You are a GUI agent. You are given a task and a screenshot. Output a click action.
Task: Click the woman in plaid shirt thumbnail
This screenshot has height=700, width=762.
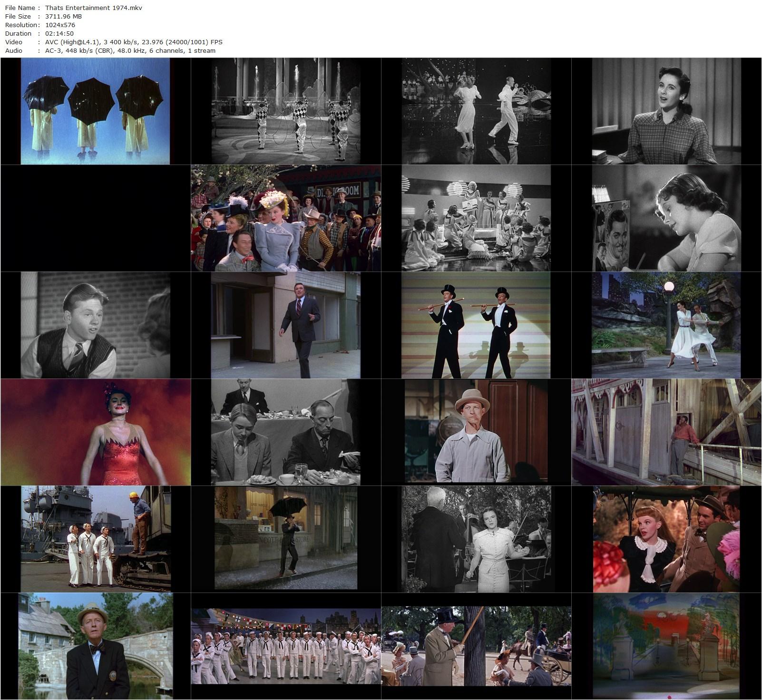pyautogui.click(x=666, y=111)
